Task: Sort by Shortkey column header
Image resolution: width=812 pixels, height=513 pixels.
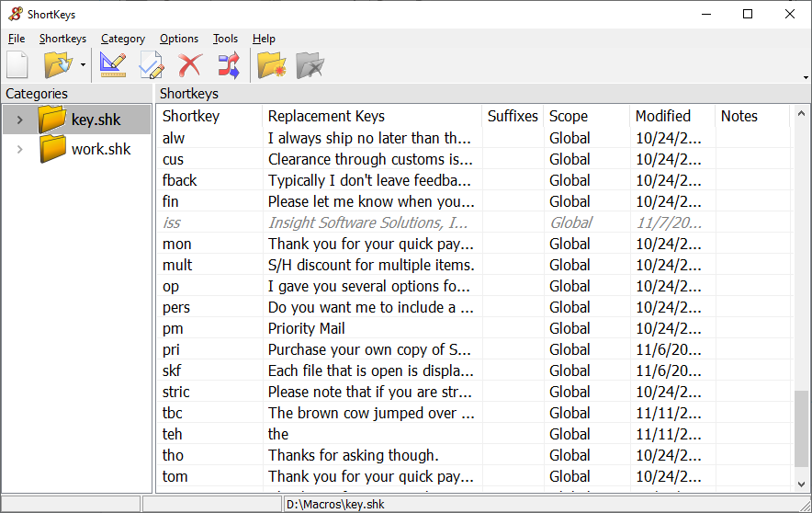Action: (209, 116)
